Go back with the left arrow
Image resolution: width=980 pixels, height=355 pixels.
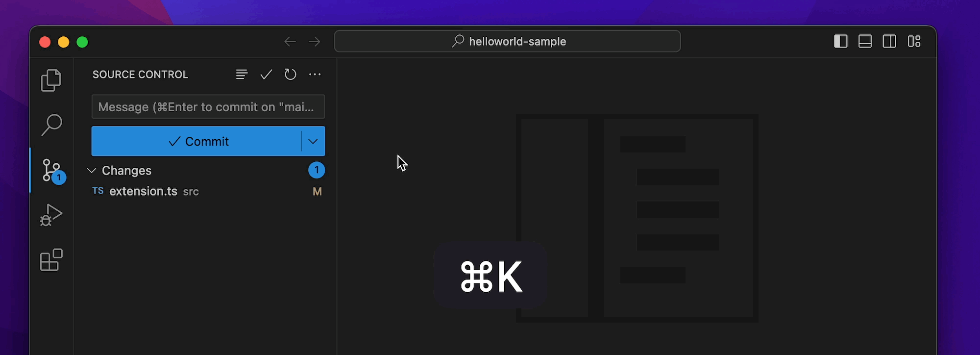(290, 42)
